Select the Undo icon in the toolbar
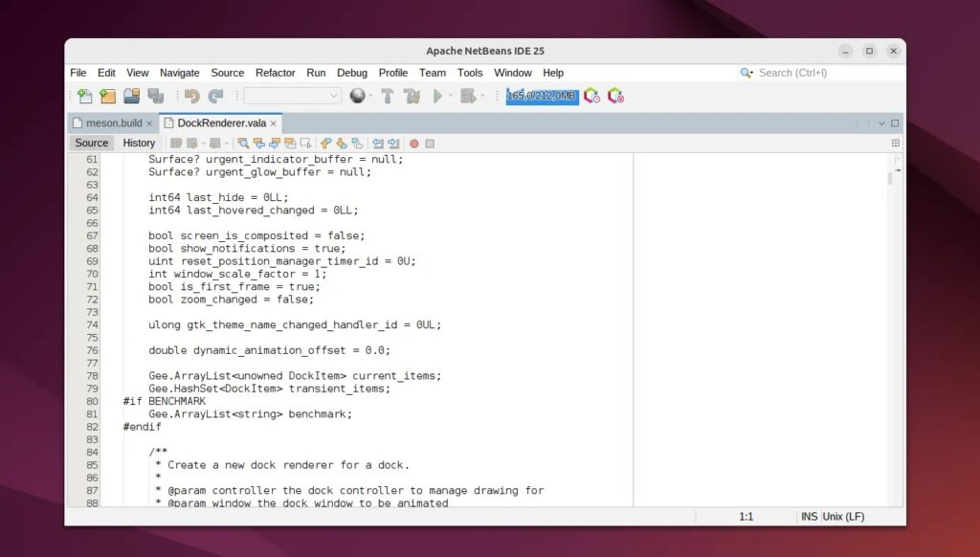Screen dimensions: 980x557 (193, 96)
